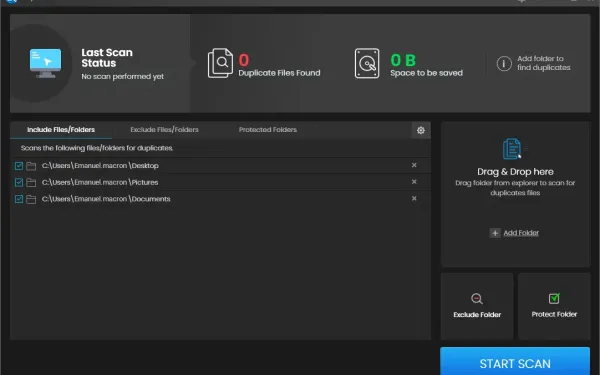Click the No scan performed yet text
600x375 pixels.
click(x=122, y=77)
